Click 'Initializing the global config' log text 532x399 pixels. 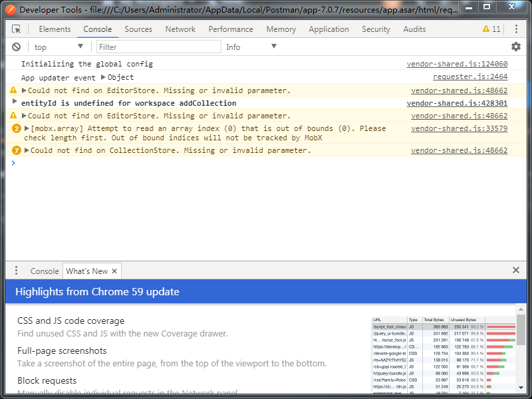point(87,64)
